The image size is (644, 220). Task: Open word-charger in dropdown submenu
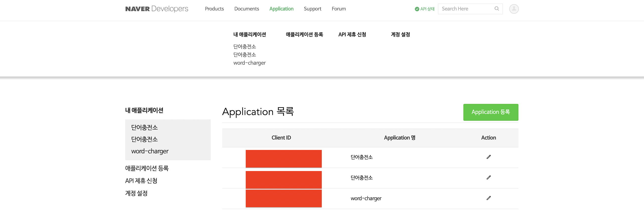tap(250, 63)
